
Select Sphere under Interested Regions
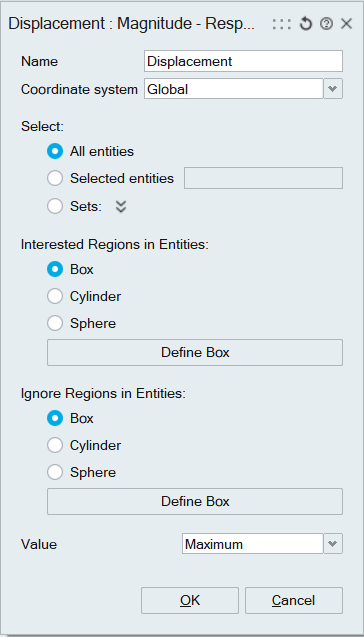[x=55, y=323]
